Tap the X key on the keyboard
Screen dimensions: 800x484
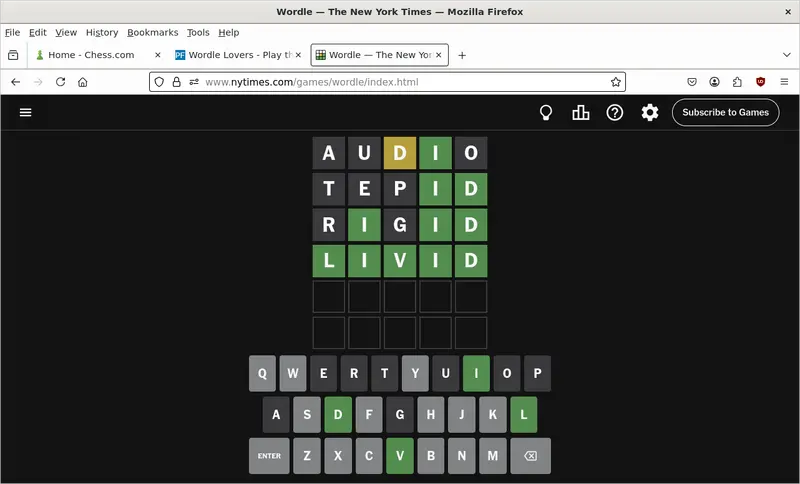click(338, 456)
